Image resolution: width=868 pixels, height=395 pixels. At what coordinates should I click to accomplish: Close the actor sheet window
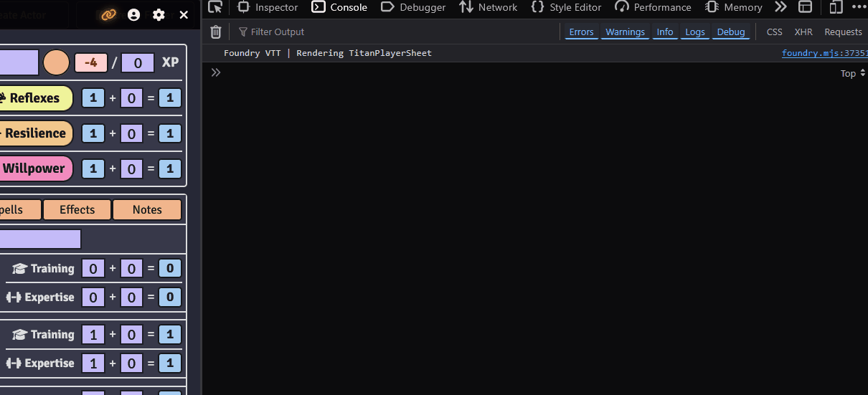184,14
